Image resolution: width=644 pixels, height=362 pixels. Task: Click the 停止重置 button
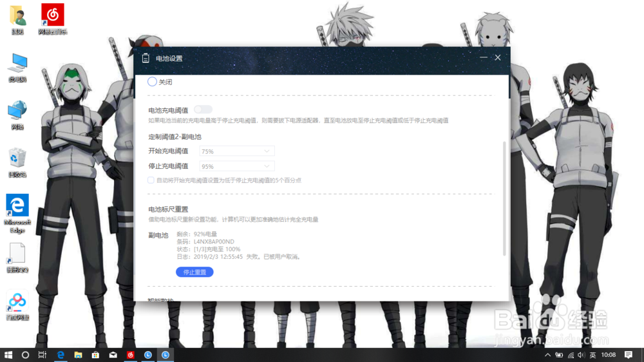click(x=194, y=272)
